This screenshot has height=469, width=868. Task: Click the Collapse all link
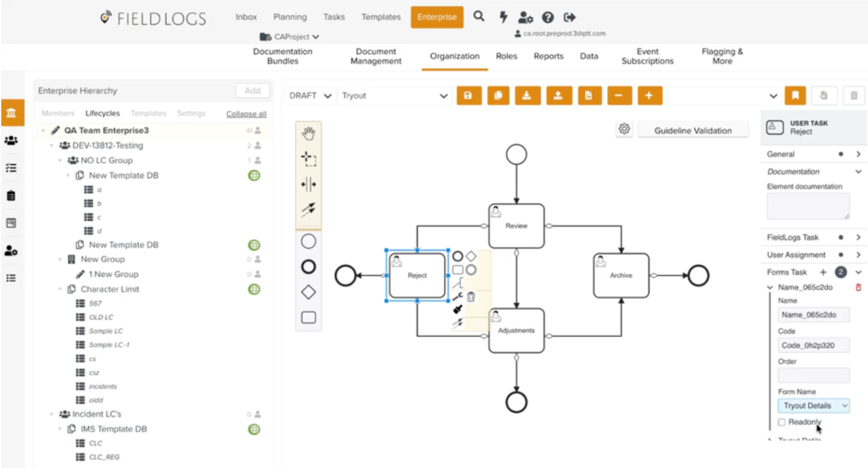click(246, 114)
